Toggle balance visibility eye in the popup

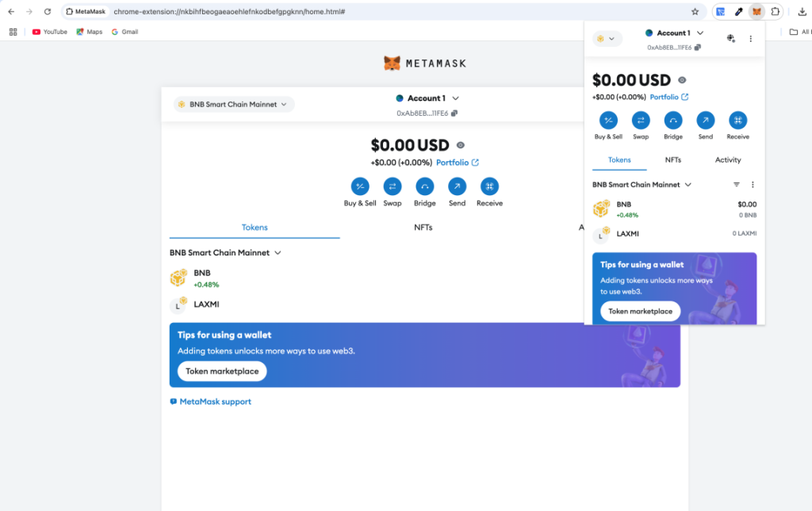[x=682, y=80]
